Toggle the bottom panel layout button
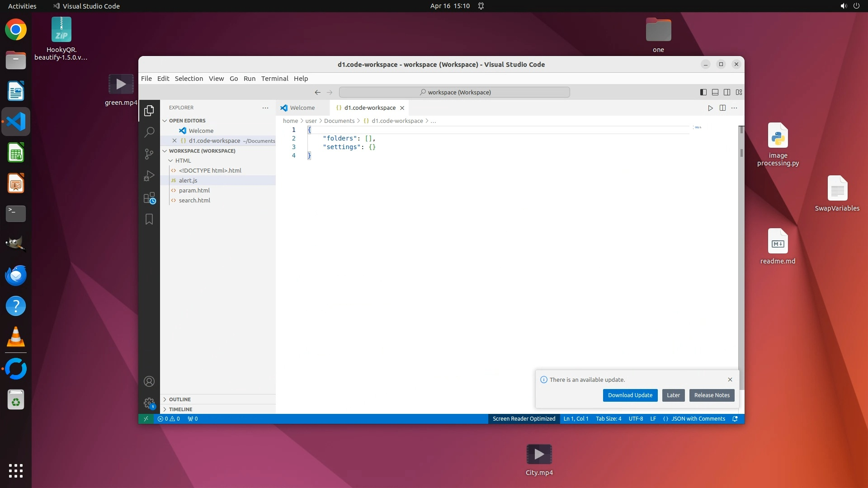Image resolution: width=868 pixels, height=488 pixels. [x=715, y=92]
